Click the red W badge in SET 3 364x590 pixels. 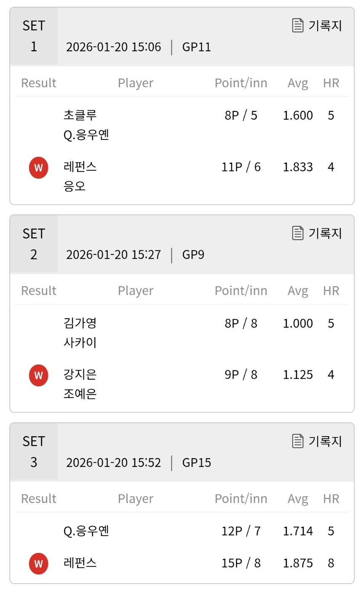[x=38, y=564]
